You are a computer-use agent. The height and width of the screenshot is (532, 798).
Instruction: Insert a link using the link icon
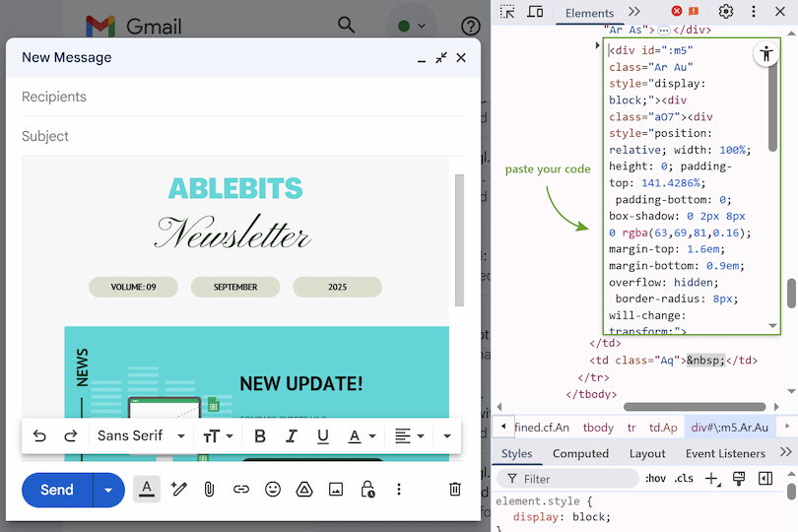[x=241, y=489]
